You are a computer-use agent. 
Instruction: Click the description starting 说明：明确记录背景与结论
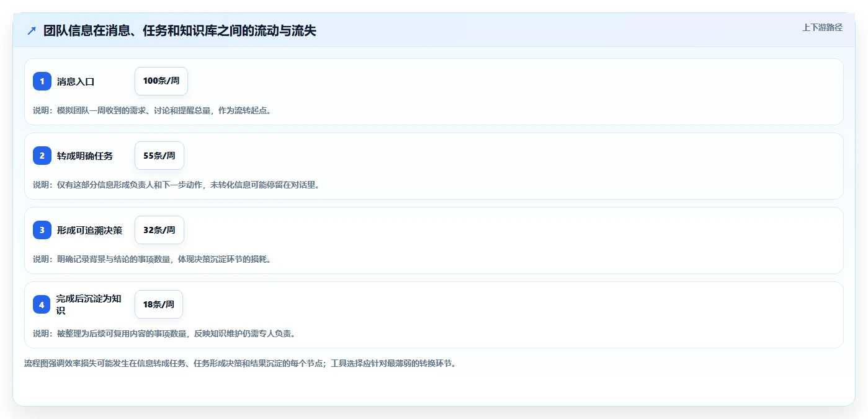point(152,259)
